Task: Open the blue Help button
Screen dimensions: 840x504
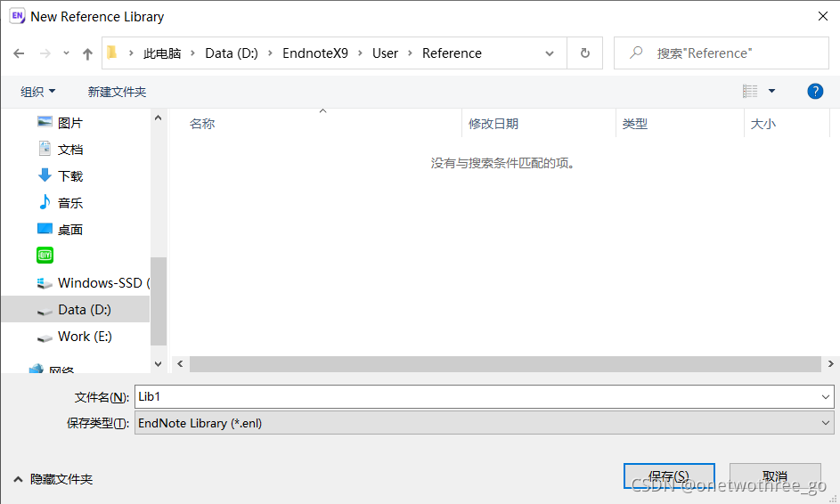Action: (x=815, y=92)
